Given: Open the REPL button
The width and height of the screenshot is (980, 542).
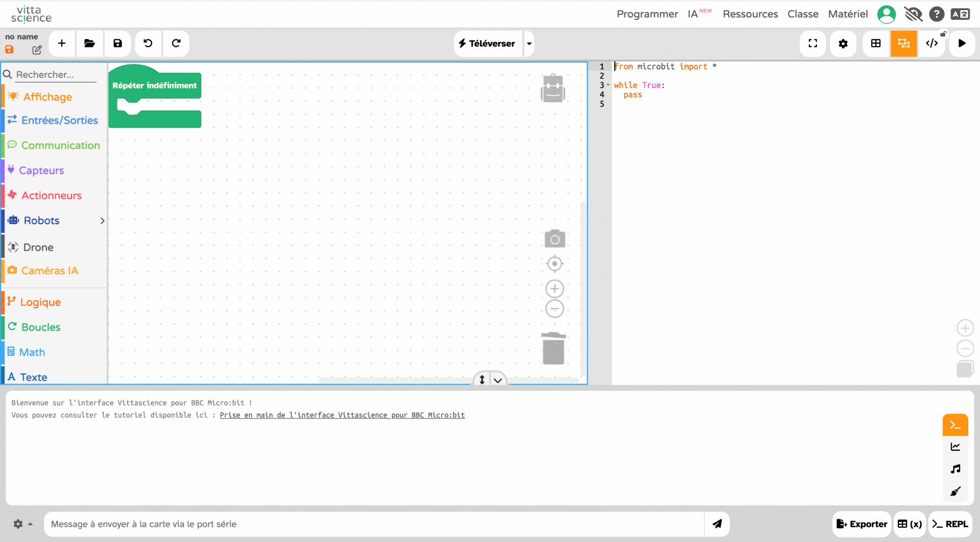Looking at the screenshot, I should pos(950,524).
